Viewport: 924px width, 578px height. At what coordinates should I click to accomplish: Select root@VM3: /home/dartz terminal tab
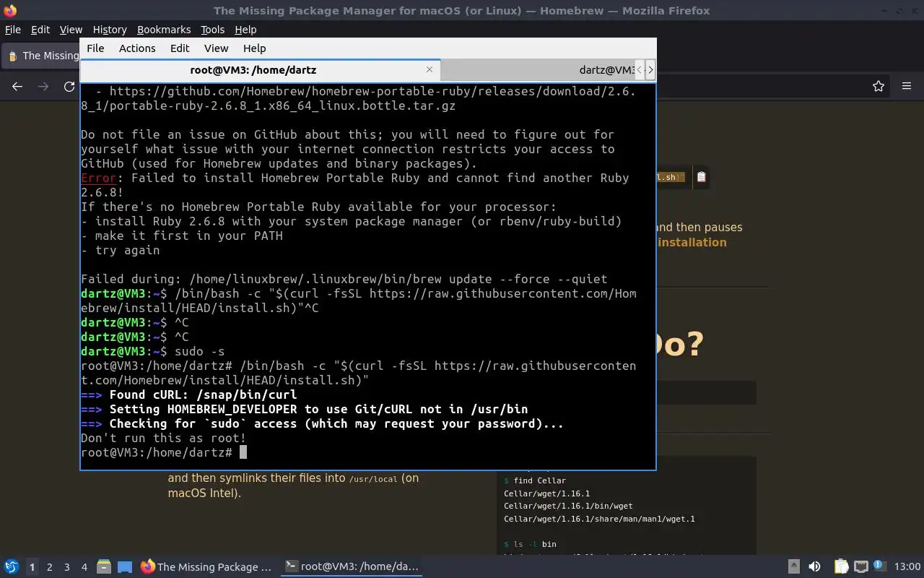click(x=261, y=70)
